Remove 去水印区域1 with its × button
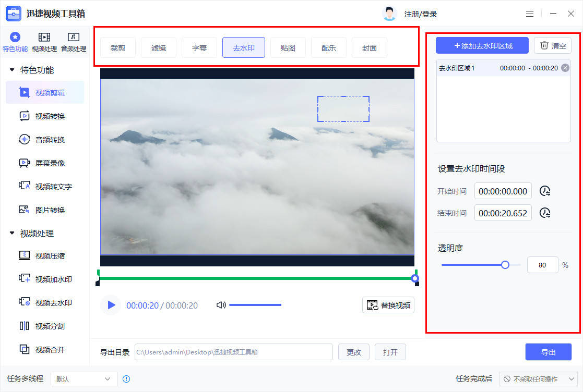This screenshot has height=392, width=583. click(x=565, y=67)
